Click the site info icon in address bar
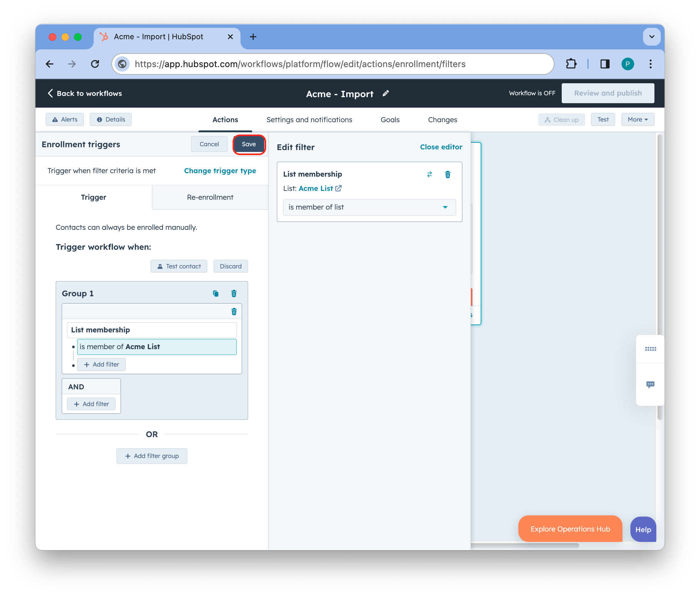The height and width of the screenshot is (597, 700). [x=122, y=64]
